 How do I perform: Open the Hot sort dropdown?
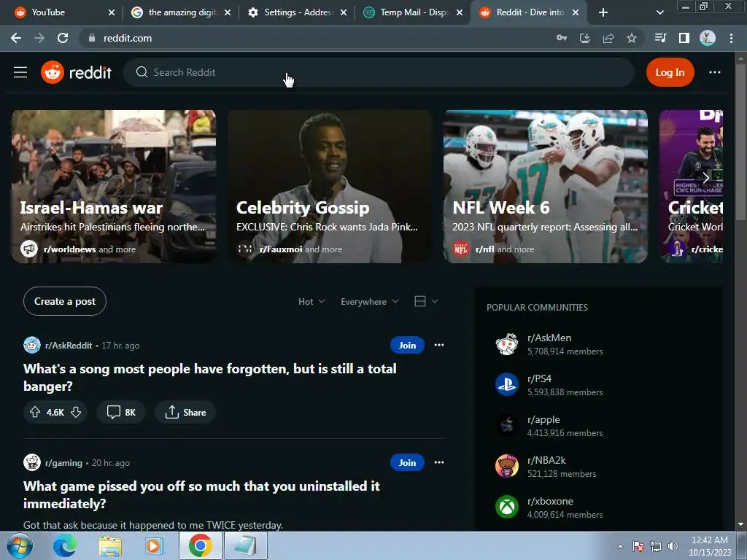point(311,301)
